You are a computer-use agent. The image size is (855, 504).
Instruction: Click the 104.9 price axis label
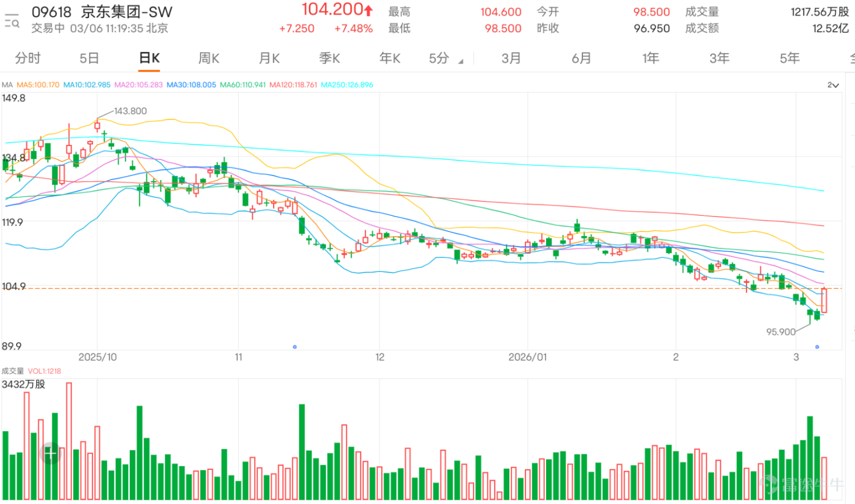(14, 286)
